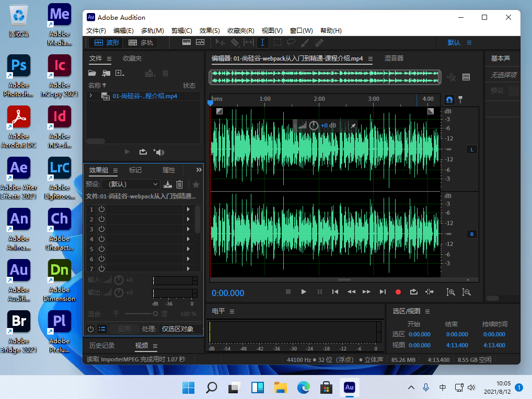
Task: Select the Time Selection tool
Action: click(263, 42)
